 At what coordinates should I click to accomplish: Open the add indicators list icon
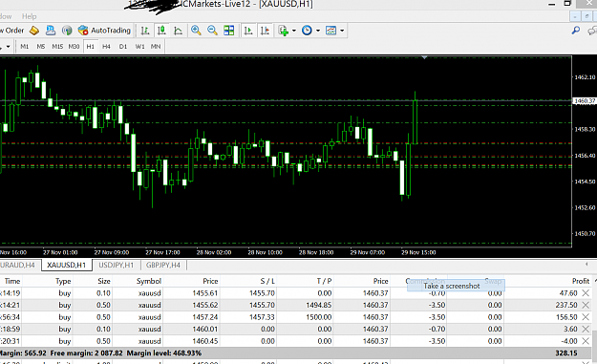tap(284, 31)
